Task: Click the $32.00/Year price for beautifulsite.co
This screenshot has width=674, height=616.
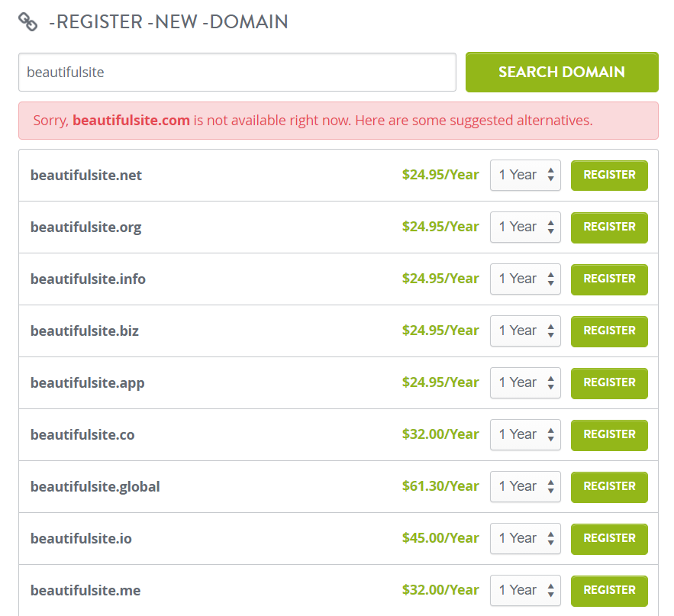Action: (440, 434)
